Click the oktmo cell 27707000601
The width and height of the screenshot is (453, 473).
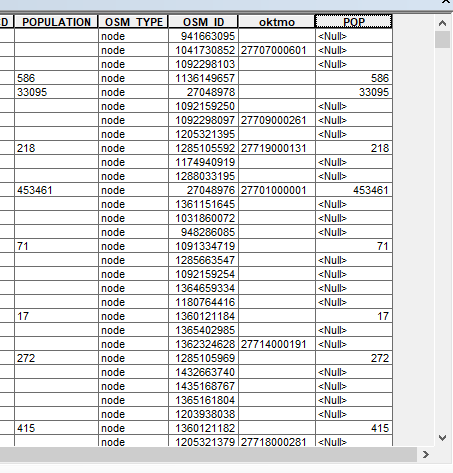tap(277, 50)
